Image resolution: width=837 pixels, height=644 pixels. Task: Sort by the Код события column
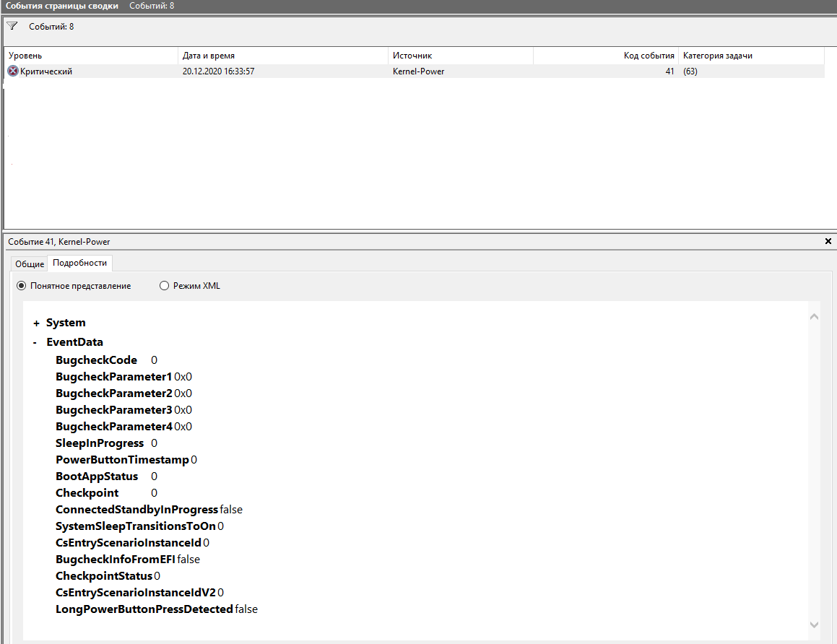click(x=606, y=56)
